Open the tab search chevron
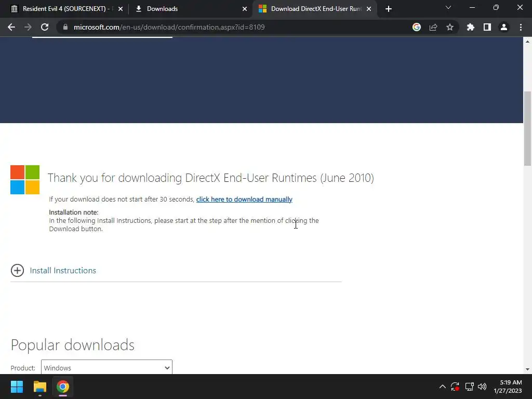Screen dimensions: 532x399 pos(448,7)
